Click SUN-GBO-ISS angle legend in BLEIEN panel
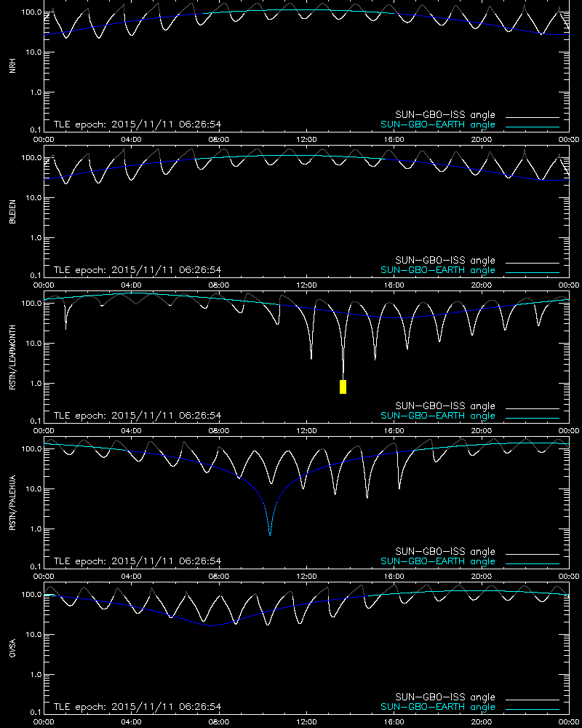This screenshot has width=582, height=728. point(445,261)
